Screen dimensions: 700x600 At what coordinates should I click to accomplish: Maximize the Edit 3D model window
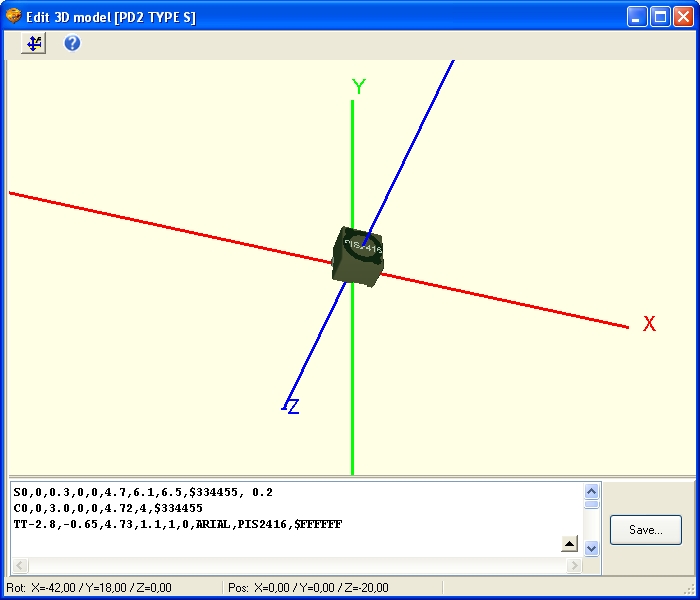tap(660, 16)
